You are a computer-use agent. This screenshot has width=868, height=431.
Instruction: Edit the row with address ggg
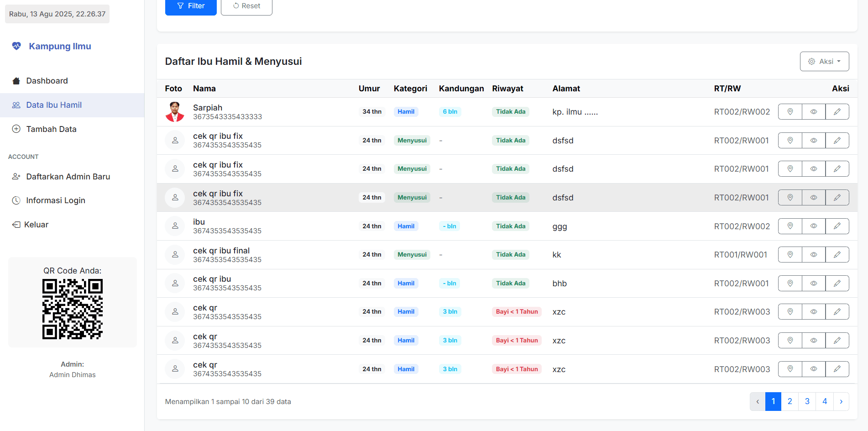(x=837, y=226)
